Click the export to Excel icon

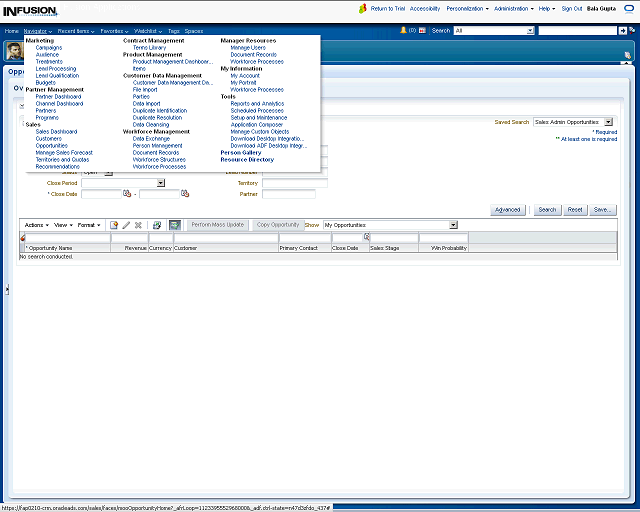[x=157, y=225]
